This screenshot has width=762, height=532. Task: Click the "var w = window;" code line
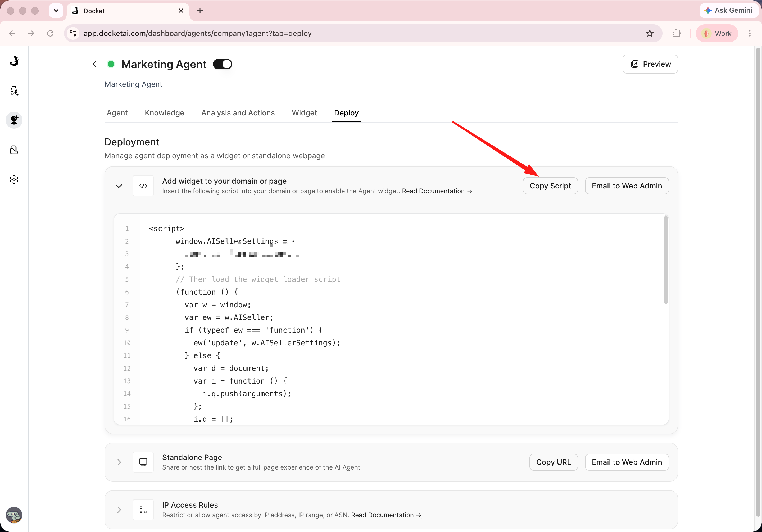click(218, 305)
